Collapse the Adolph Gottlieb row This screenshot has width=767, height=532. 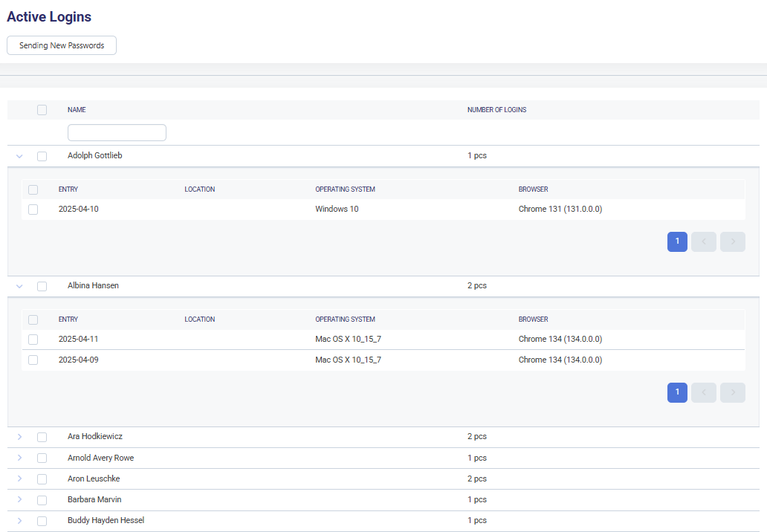tap(19, 156)
